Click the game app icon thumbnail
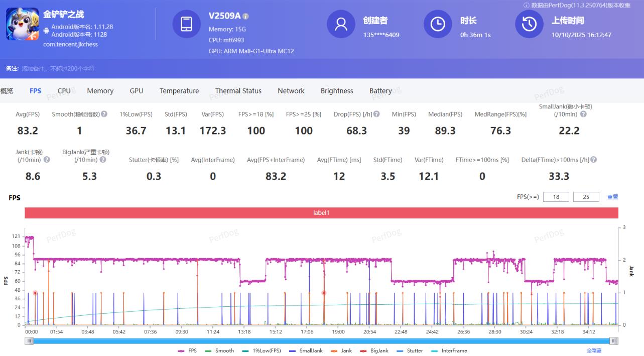644x356 pixels. (x=22, y=24)
